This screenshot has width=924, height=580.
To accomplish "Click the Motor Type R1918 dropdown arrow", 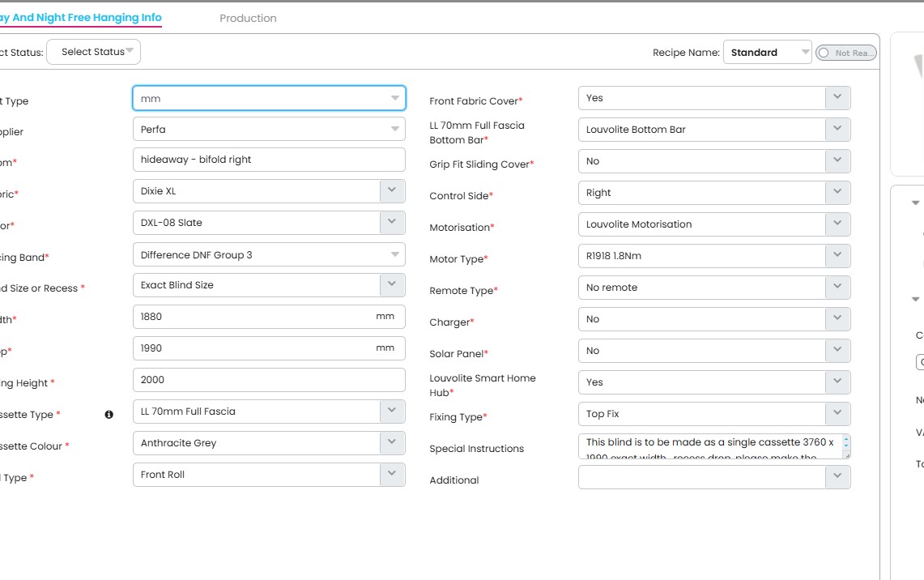I will (x=837, y=256).
